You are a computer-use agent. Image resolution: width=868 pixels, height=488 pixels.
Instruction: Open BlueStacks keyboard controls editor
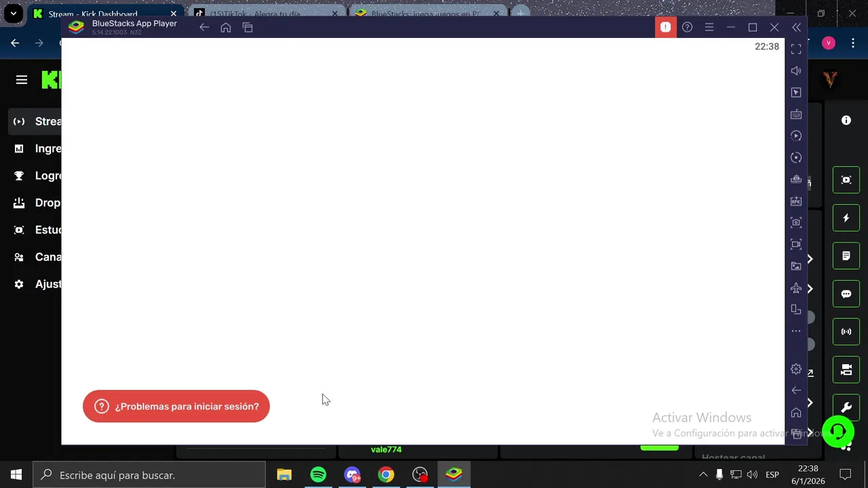tap(796, 114)
